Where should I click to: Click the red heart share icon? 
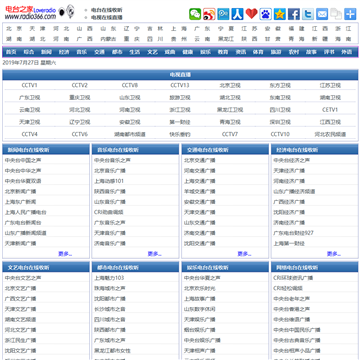pyautogui.click(x=252, y=14)
